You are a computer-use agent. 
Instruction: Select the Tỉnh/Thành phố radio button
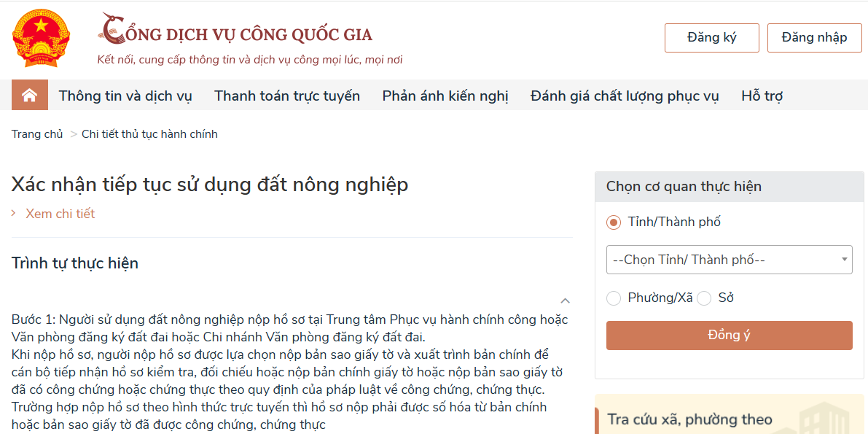pyautogui.click(x=614, y=222)
